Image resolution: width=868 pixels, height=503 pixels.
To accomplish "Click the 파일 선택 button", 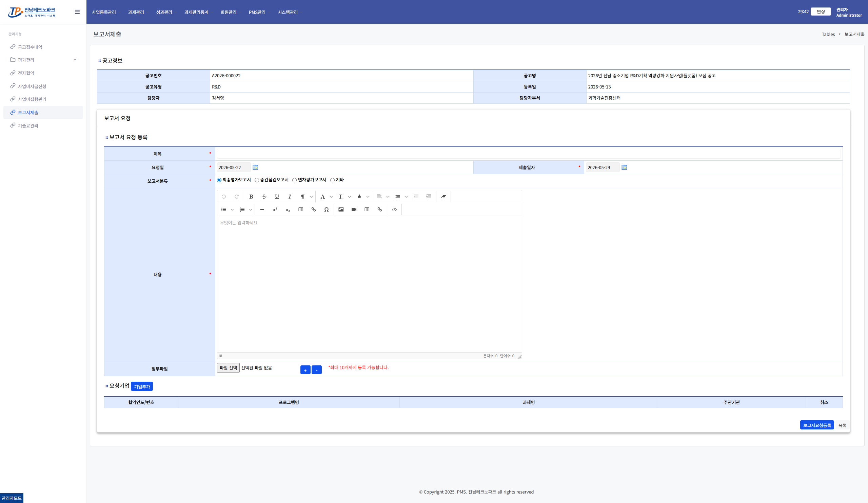I will pyautogui.click(x=228, y=368).
